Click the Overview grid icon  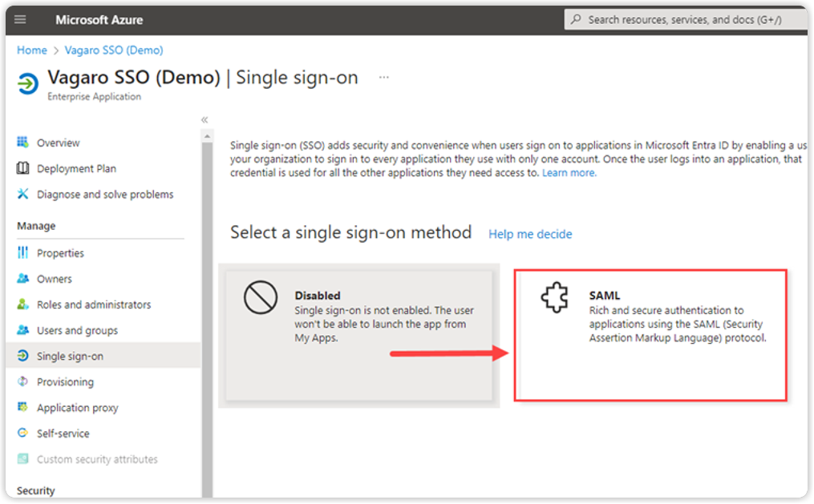[22, 142]
